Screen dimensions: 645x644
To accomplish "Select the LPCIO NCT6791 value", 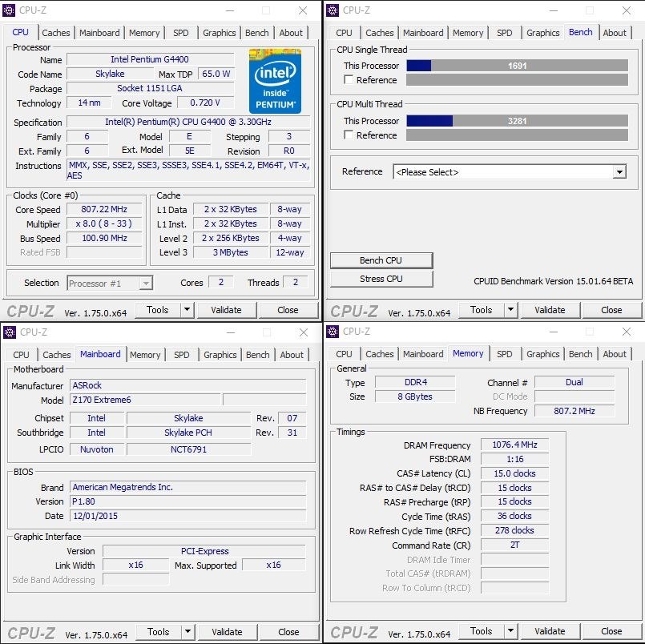I will click(x=189, y=449).
